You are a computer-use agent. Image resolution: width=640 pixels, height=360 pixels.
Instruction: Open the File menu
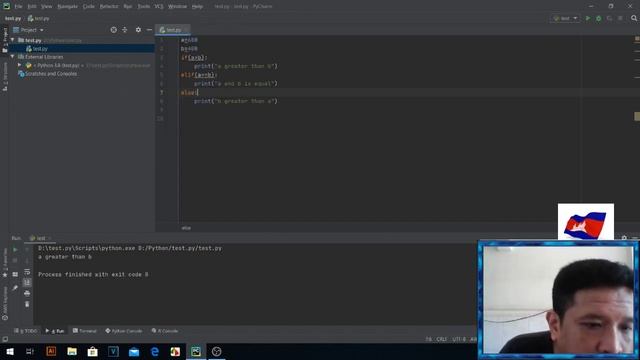tap(18, 7)
